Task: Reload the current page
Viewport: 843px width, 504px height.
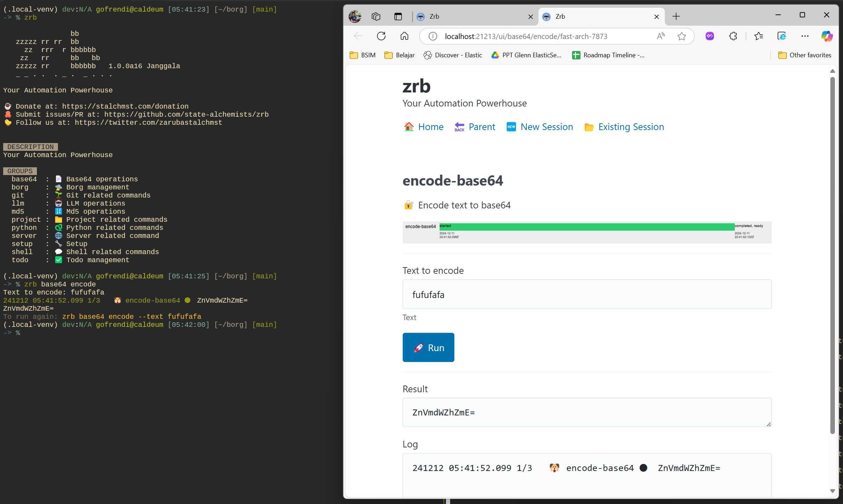Action: (381, 36)
